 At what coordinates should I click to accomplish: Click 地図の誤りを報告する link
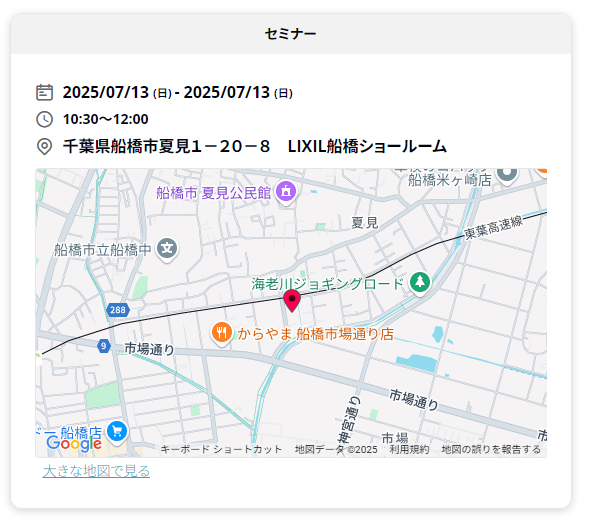tap(491, 449)
